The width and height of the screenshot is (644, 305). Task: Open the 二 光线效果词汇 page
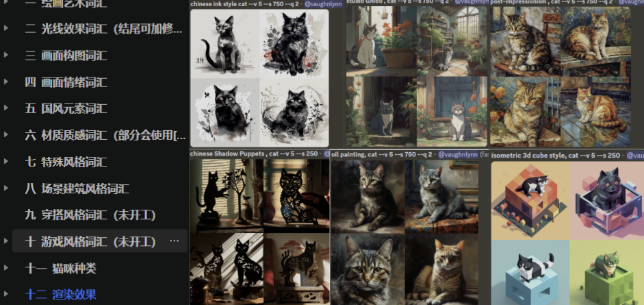[103, 29]
